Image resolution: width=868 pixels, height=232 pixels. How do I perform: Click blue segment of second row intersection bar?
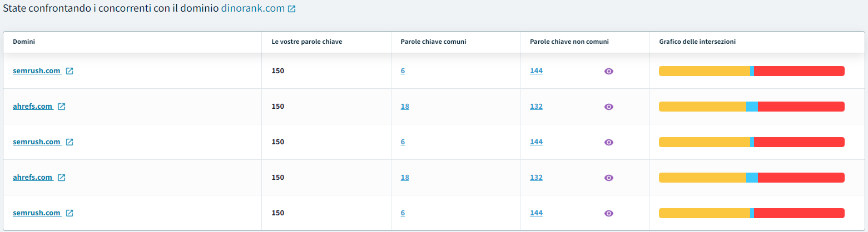tap(752, 107)
